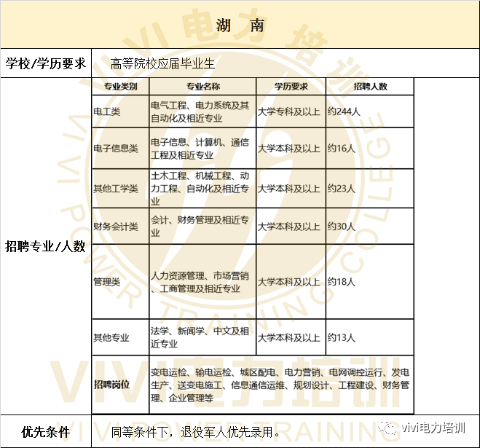
Task: Select 大学本科及以上 in the 电子信息类 row
Action: (291, 148)
